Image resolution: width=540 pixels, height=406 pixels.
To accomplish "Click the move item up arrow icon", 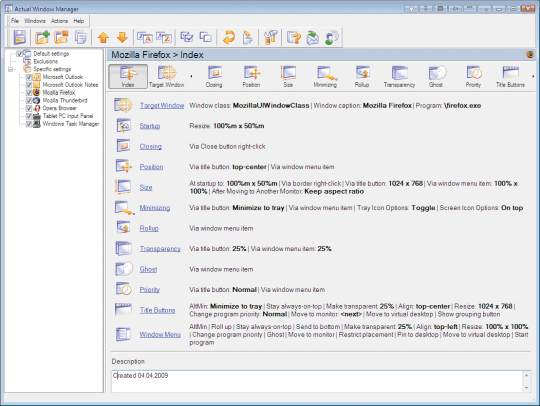I will [103, 37].
